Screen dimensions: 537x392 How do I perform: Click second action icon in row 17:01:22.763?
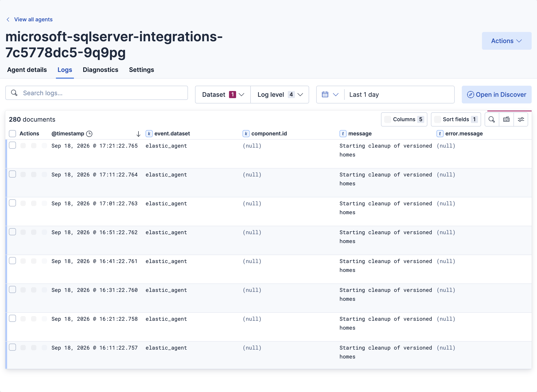point(34,203)
